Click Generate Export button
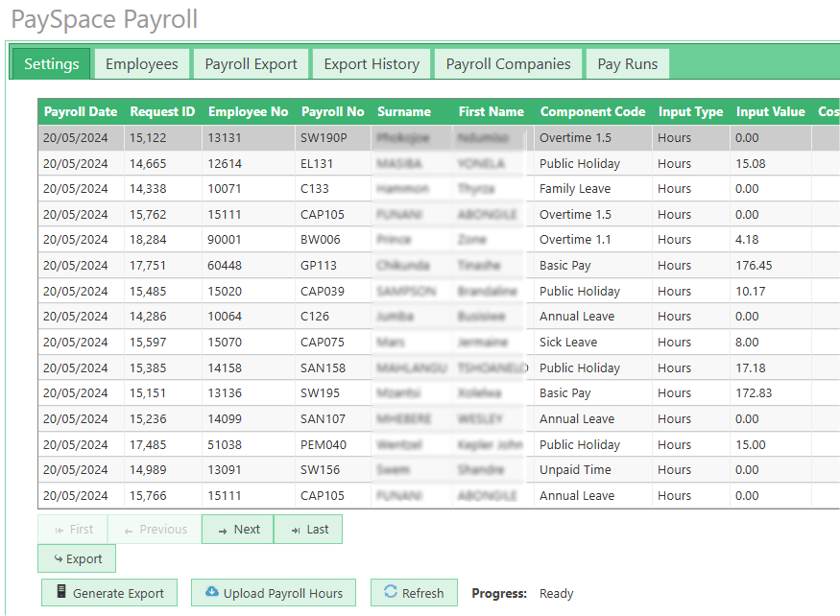The width and height of the screenshot is (840, 616). coord(109,592)
